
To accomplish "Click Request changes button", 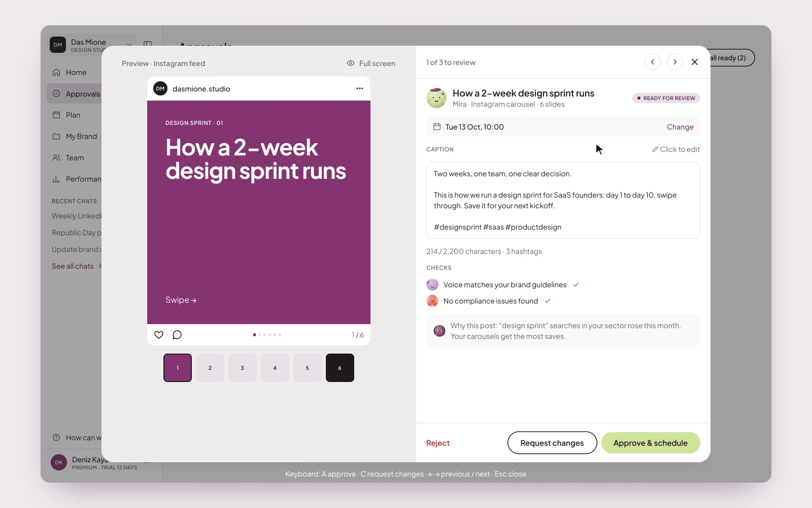I will click(x=552, y=443).
